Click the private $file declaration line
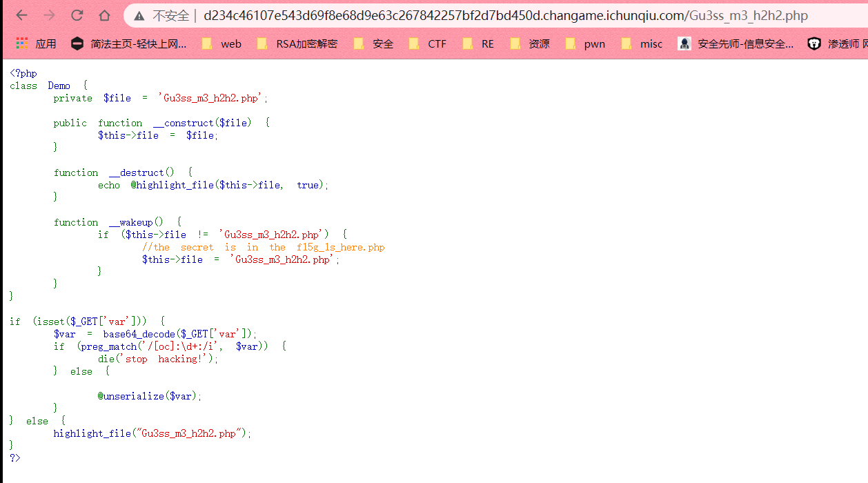The width and height of the screenshot is (868, 483). point(160,98)
